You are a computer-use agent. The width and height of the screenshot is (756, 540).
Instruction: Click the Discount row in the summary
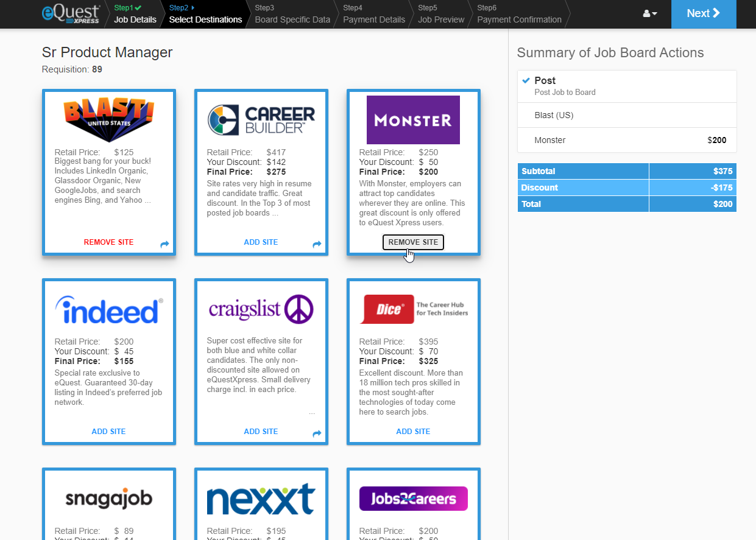pos(627,188)
